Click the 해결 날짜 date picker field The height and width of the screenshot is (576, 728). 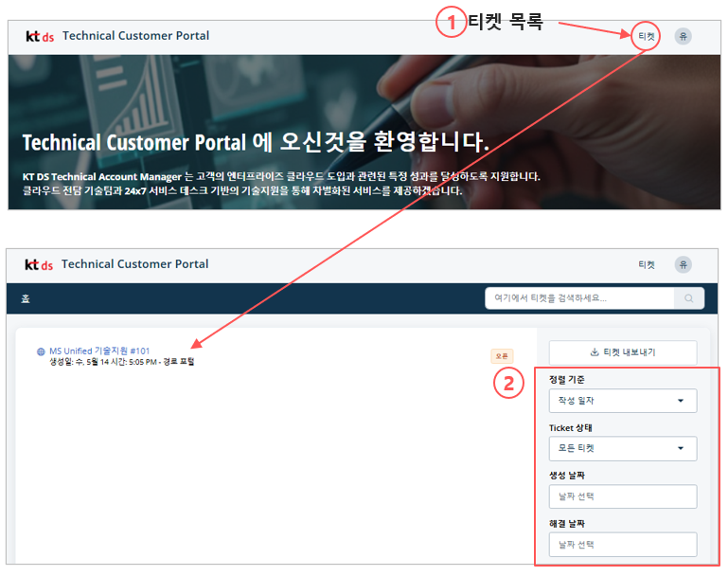[623, 545]
